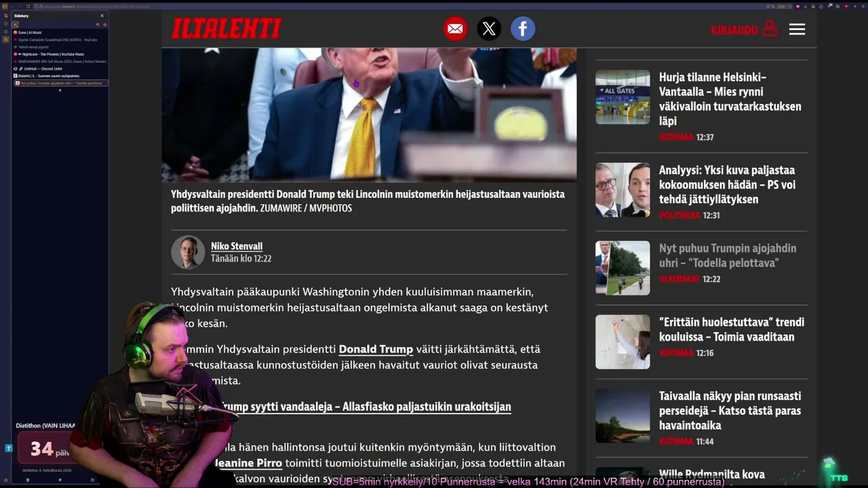868x488 pixels.
Task: Click the Kirjaudu login button
Action: (744, 29)
